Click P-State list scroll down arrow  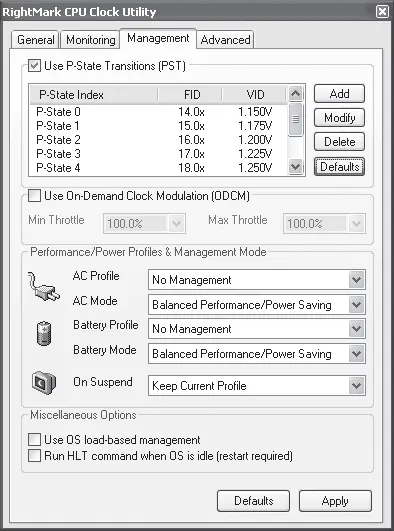coord(296,167)
